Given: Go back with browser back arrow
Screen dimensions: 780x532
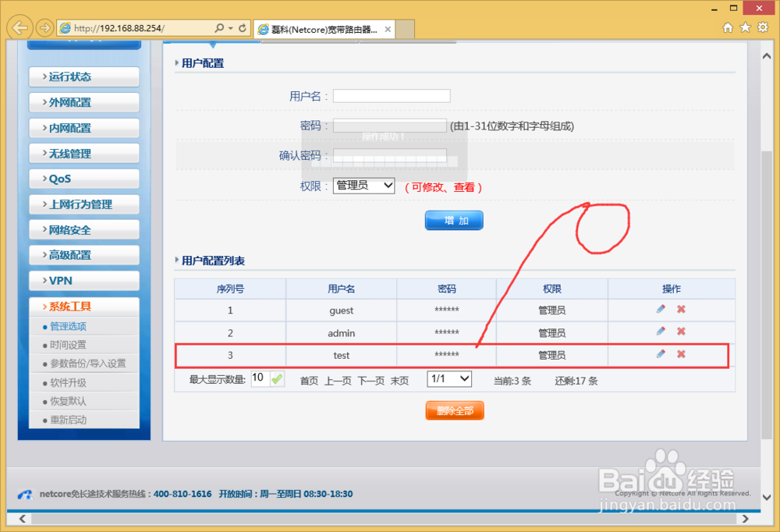Looking at the screenshot, I should click(x=20, y=27).
